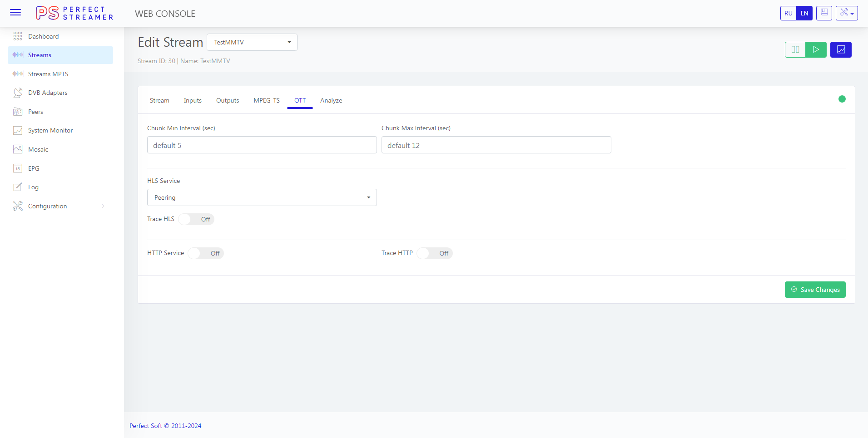Open the Mosaic picture icon

[18, 149]
